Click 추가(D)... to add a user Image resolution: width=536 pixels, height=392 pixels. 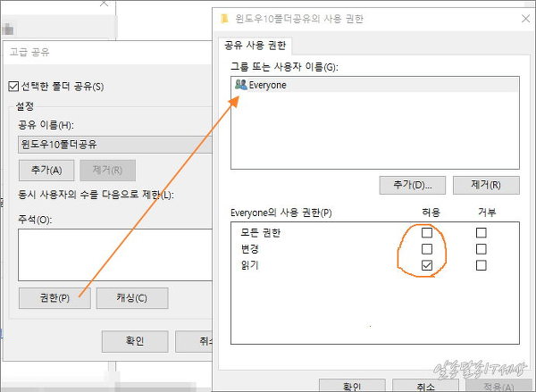click(x=412, y=185)
